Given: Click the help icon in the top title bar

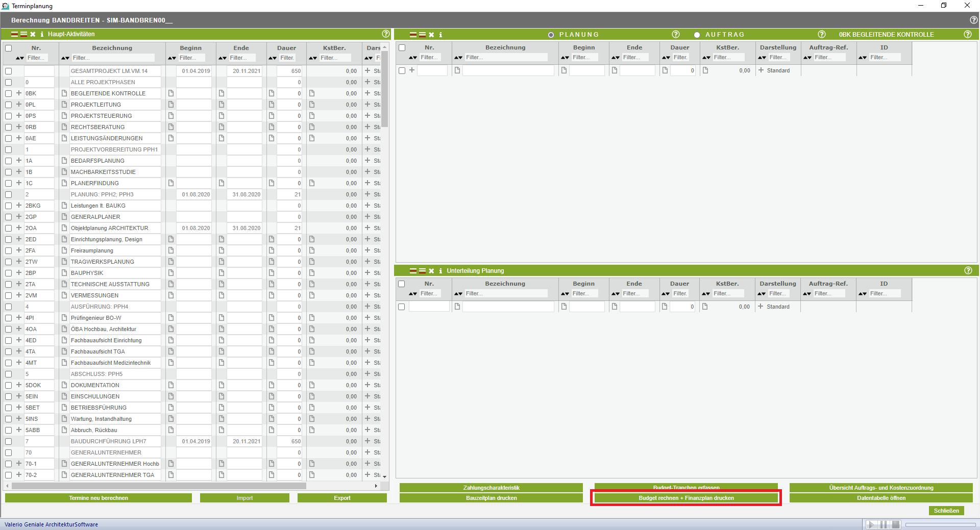Looking at the screenshot, I should click(973, 20).
